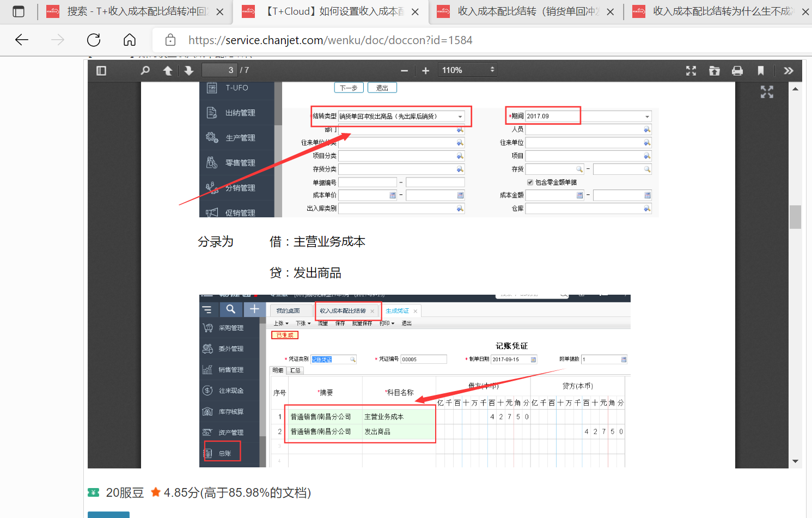This screenshot has height=518, width=812.
Task: Click 零售管理 in the document sidebar image
Action: click(x=240, y=163)
